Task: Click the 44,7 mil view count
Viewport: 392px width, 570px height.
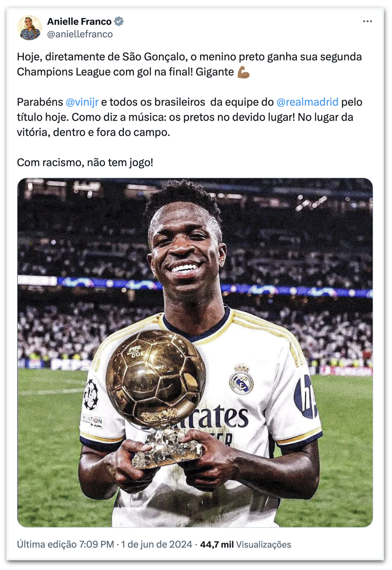Action: point(217,544)
